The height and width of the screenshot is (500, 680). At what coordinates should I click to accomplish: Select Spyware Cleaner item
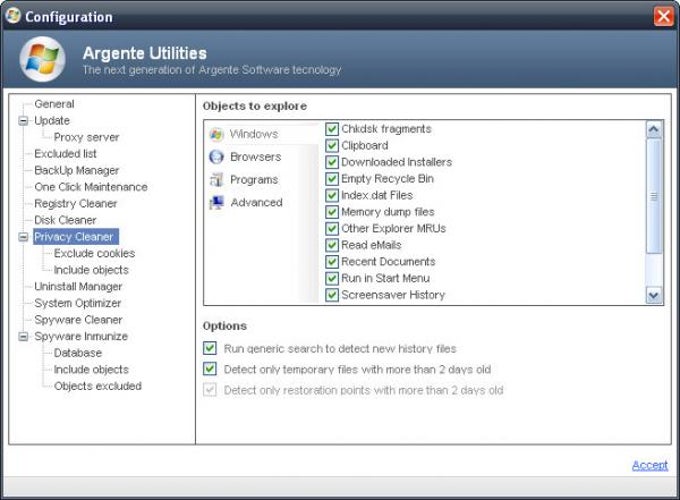click(x=78, y=320)
